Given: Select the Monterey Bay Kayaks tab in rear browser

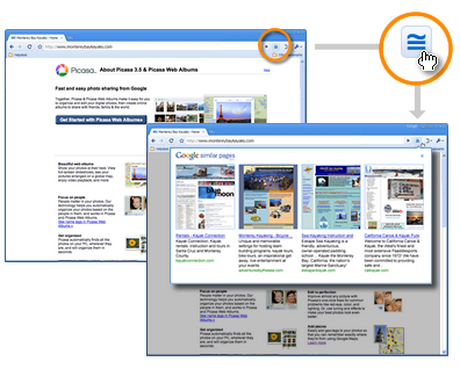Looking at the screenshot, I should click(37, 38).
